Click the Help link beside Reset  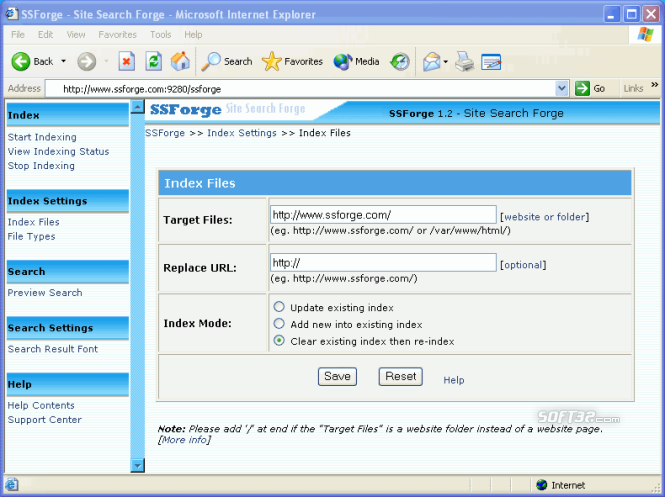(x=454, y=380)
